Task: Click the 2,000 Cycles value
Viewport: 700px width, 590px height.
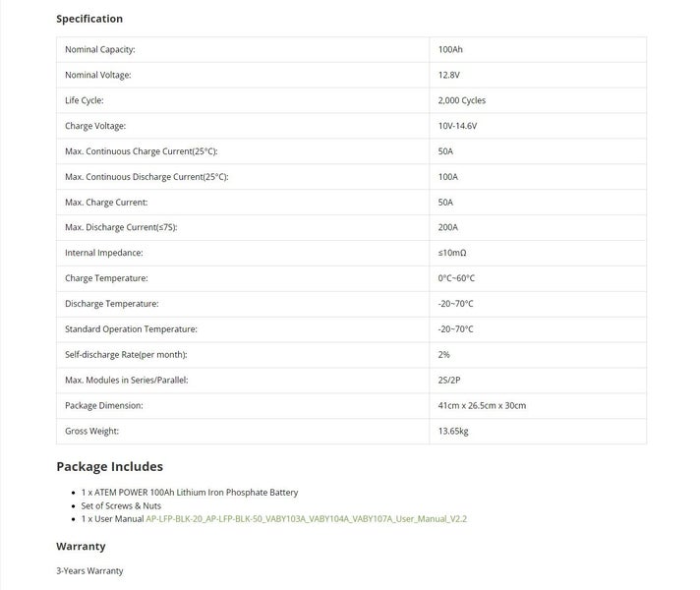Action: [462, 100]
